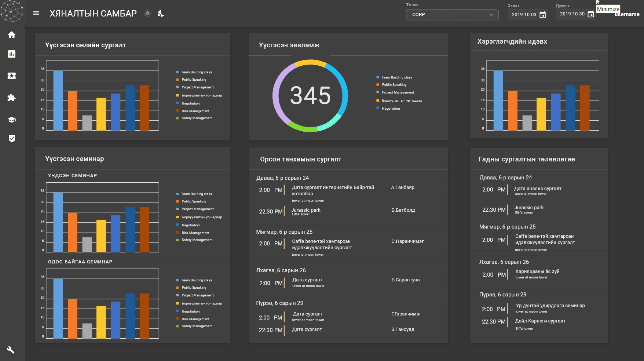This screenshot has height=361, width=644.
Task: Open the hamburger navigation menu
Action: coord(36,13)
